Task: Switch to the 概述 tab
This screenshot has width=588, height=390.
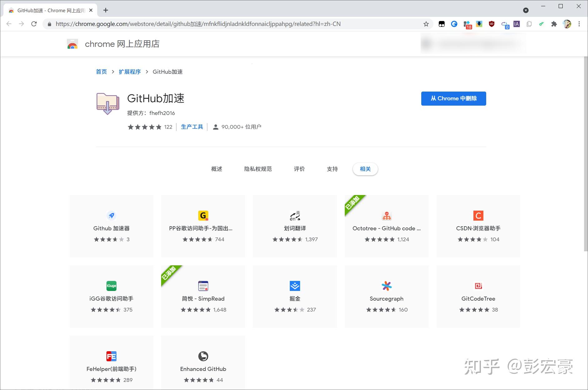Action: (x=217, y=169)
